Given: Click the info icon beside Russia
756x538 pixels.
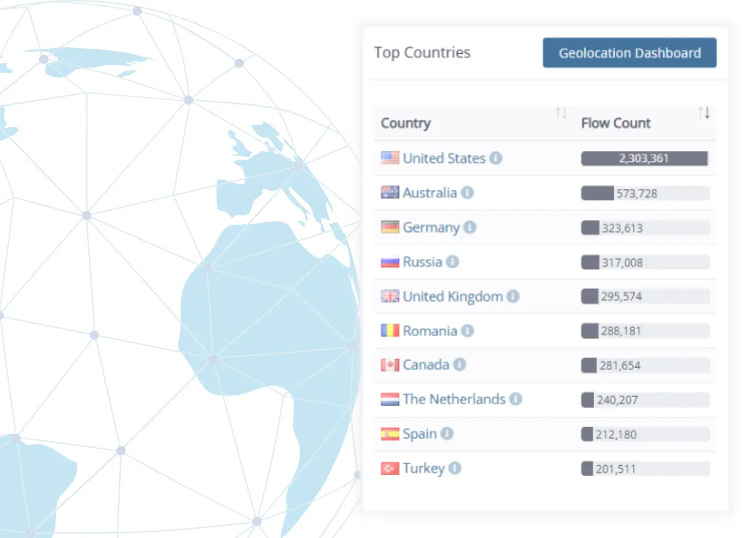Looking at the screenshot, I should tap(452, 262).
